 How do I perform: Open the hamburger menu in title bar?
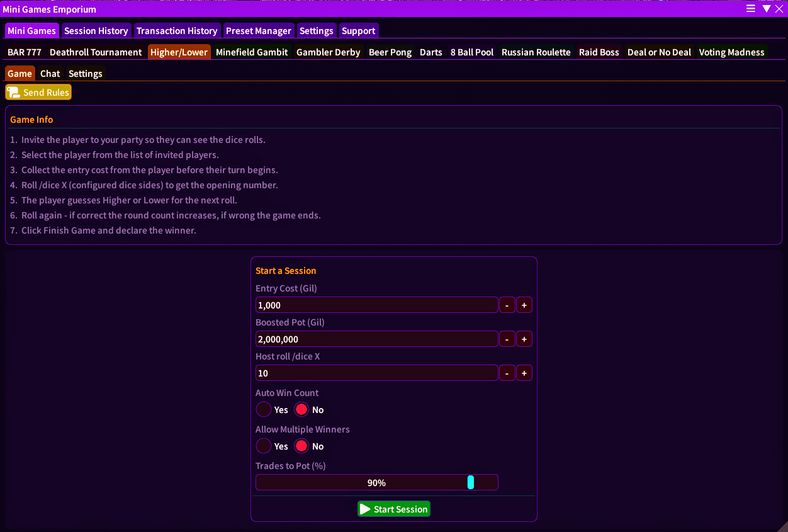pos(751,9)
